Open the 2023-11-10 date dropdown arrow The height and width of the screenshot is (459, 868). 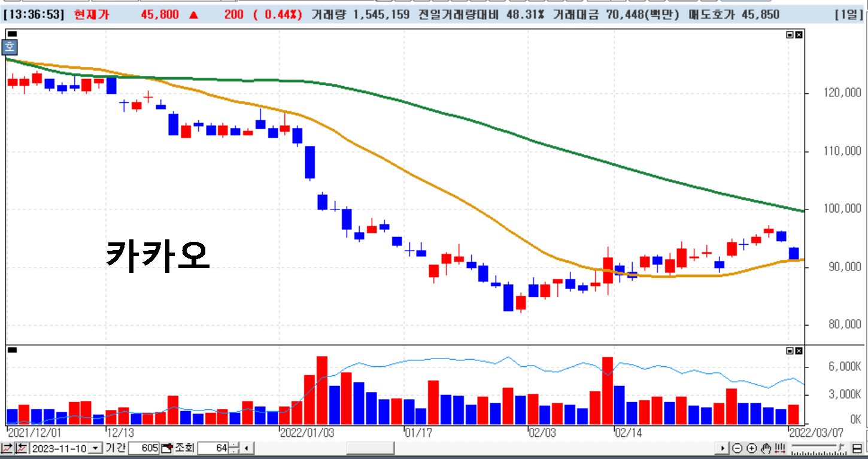point(95,448)
